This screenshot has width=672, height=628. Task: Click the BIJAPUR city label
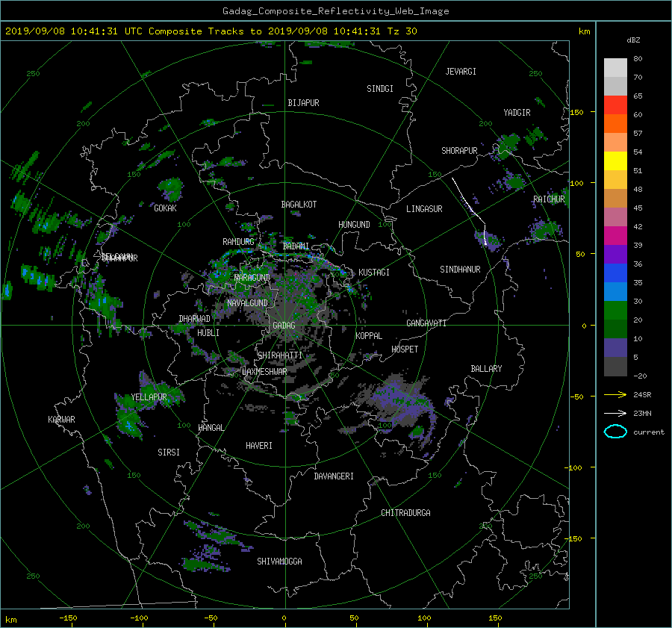click(x=303, y=103)
